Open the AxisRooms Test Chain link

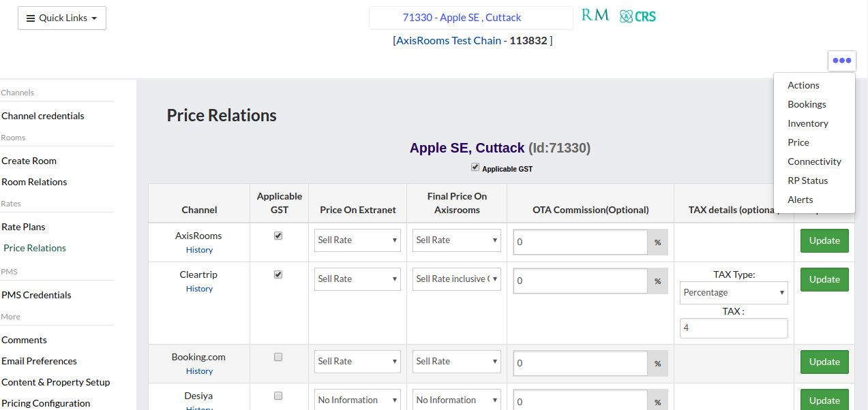click(x=449, y=40)
